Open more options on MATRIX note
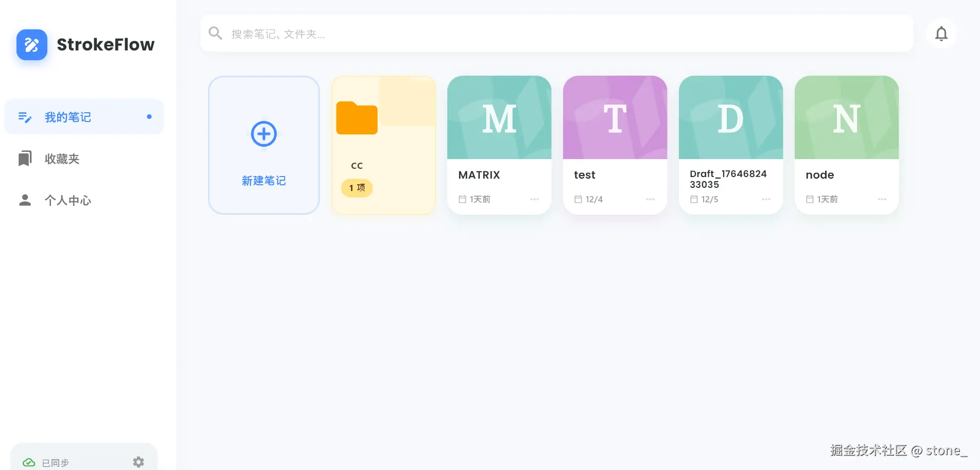This screenshot has width=980, height=470. click(535, 199)
